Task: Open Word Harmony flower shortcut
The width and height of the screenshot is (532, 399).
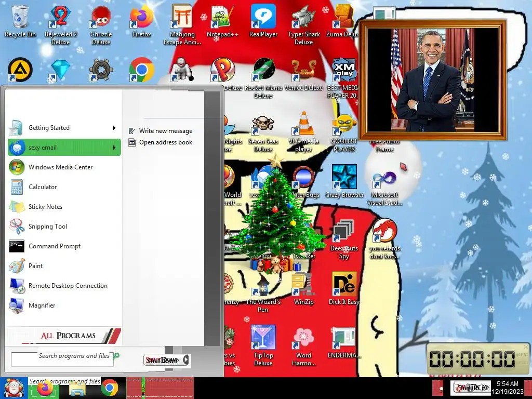Action: [303, 345]
